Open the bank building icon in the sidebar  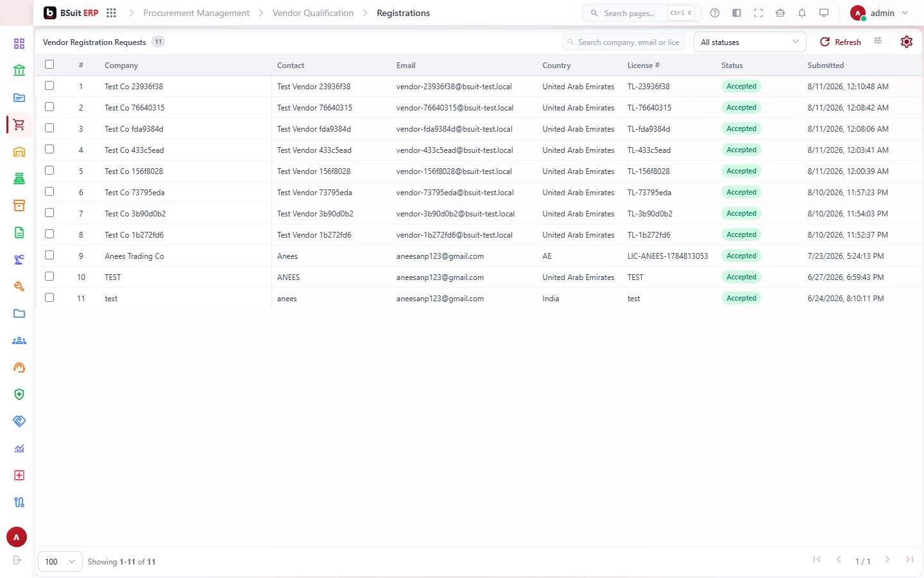point(19,71)
